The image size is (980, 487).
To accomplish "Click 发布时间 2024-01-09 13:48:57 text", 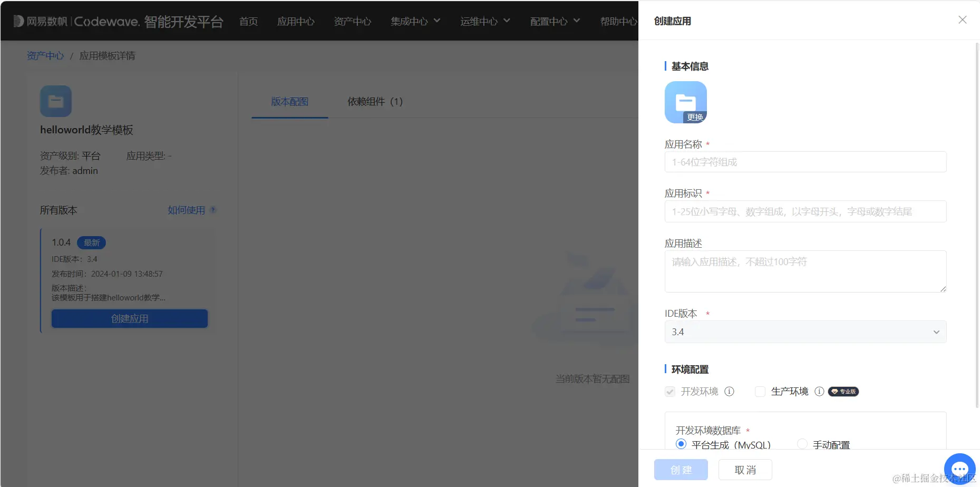I will (107, 274).
